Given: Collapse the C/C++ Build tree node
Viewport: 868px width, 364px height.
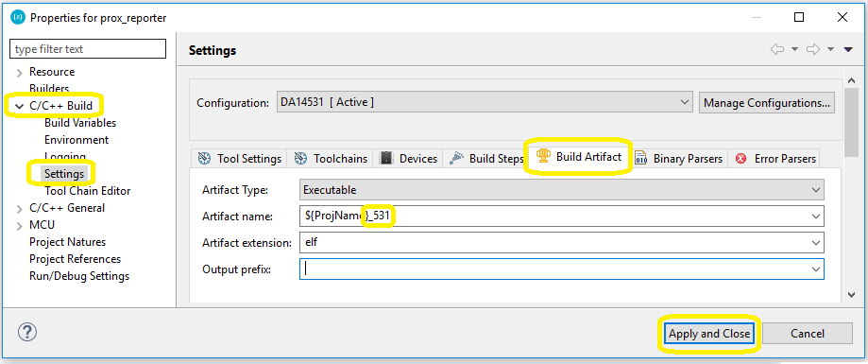Looking at the screenshot, I should tap(20, 107).
